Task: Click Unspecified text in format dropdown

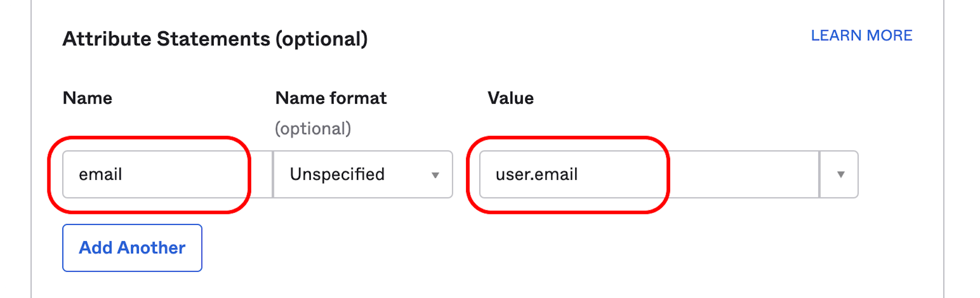Action: pyautogui.click(x=336, y=175)
